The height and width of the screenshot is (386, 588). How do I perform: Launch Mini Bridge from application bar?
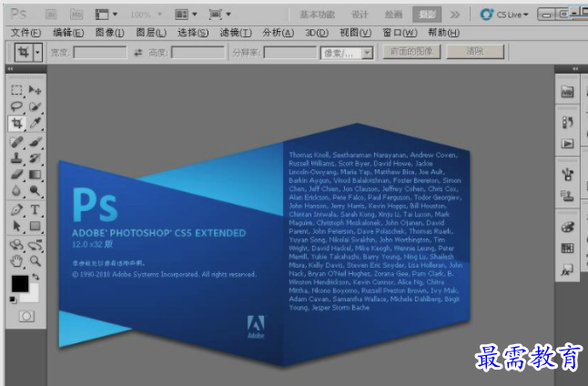[x=76, y=15]
